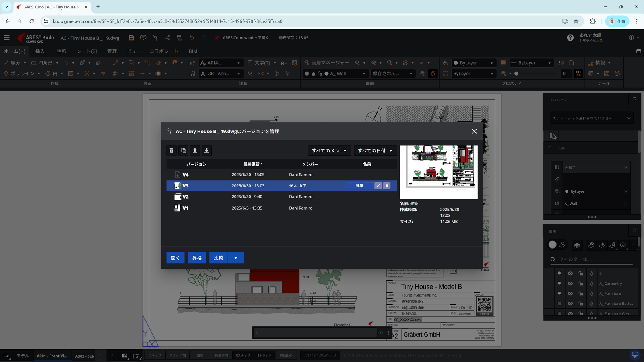Click the 開く button
The height and width of the screenshot is (362, 644).
(175, 258)
